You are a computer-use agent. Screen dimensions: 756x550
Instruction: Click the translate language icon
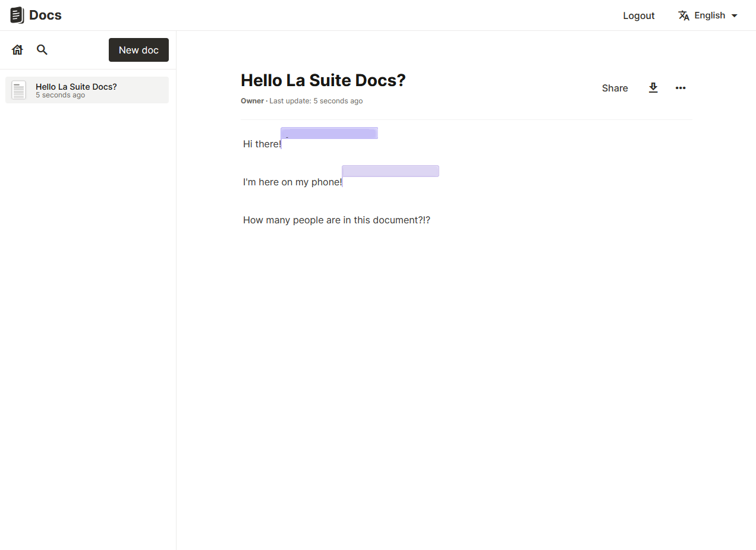pyautogui.click(x=684, y=15)
